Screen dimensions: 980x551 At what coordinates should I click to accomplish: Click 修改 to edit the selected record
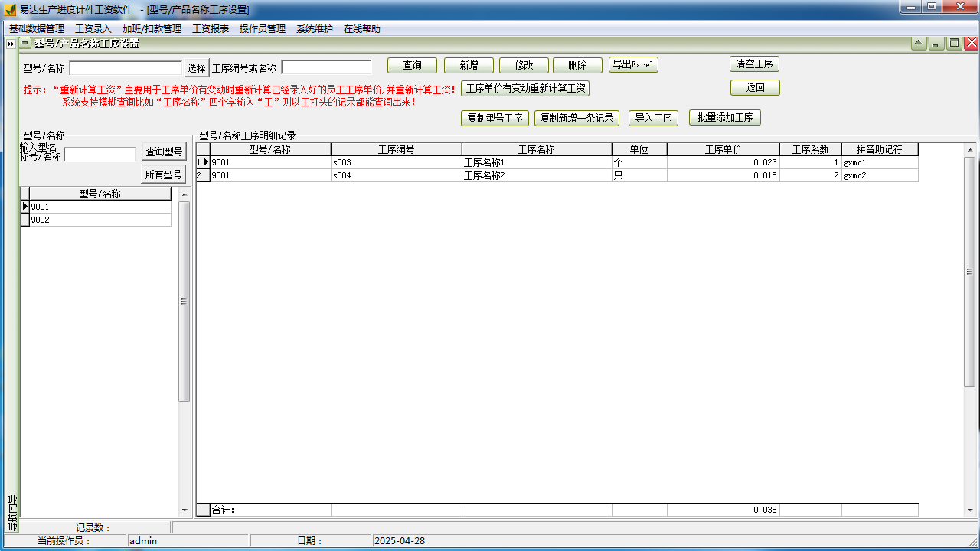pyautogui.click(x=524, y=65)
